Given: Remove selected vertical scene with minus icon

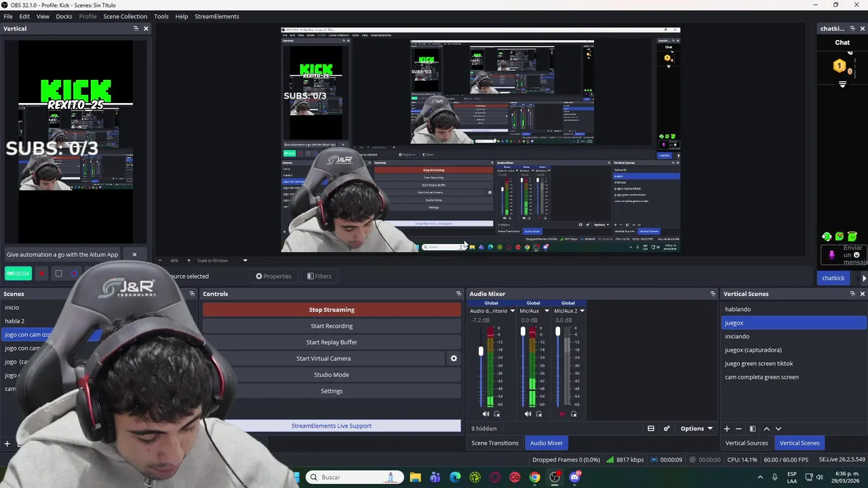Looking at the screenshot, I should [x=739, y=428].
